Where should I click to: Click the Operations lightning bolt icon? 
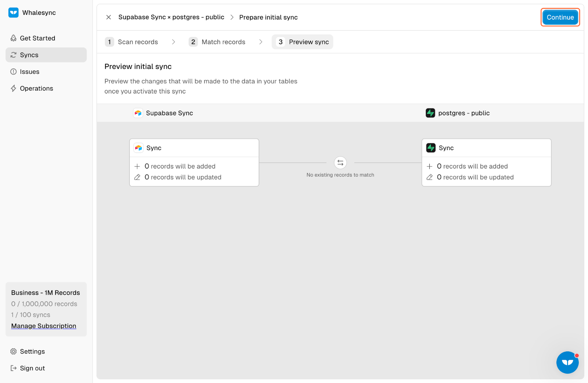[14, 88]
